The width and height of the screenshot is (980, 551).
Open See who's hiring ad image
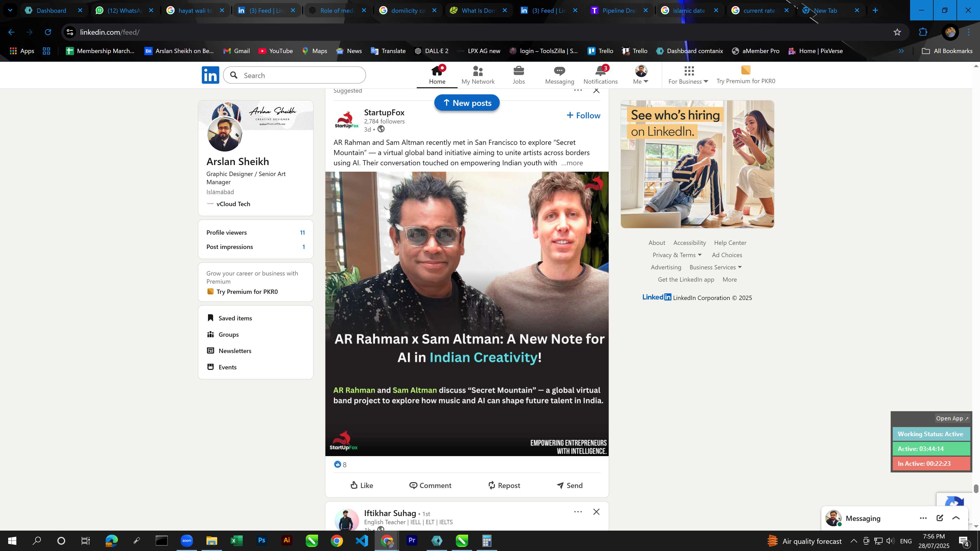pos(697,164)
